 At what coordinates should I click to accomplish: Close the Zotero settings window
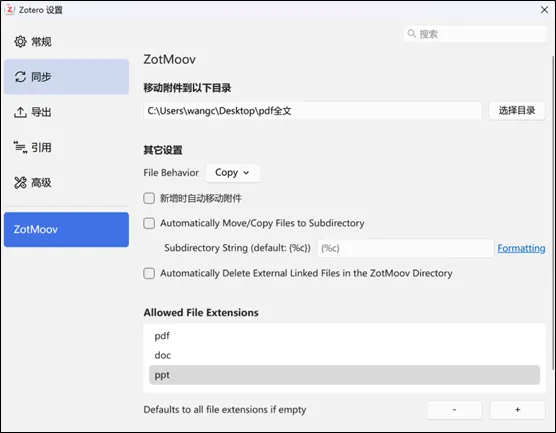click(x=544, y=10)
